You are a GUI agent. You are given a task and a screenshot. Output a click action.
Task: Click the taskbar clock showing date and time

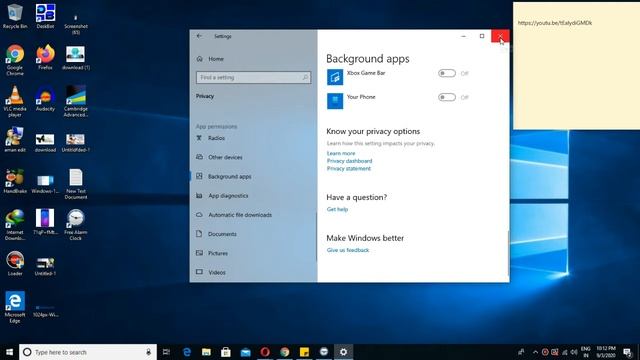click(x=606, y=352)
